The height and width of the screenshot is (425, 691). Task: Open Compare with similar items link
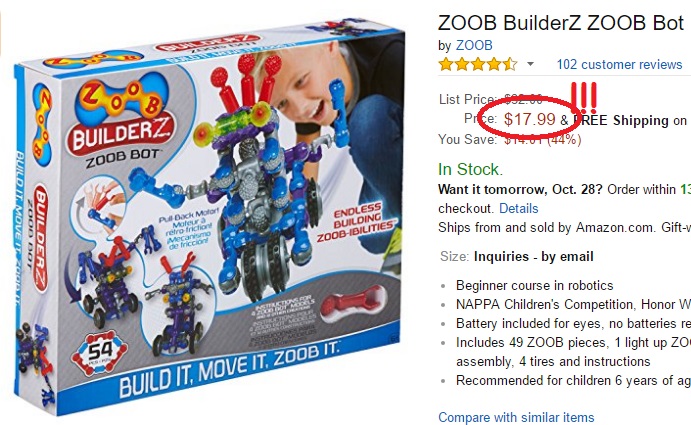coord(516,417)
